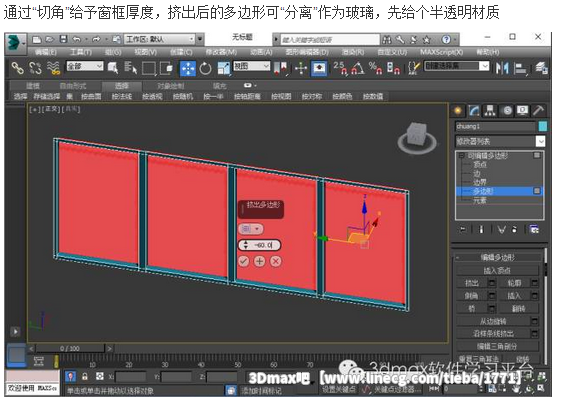Click the Open File icon in quick access toolbar

coord(50,39)
